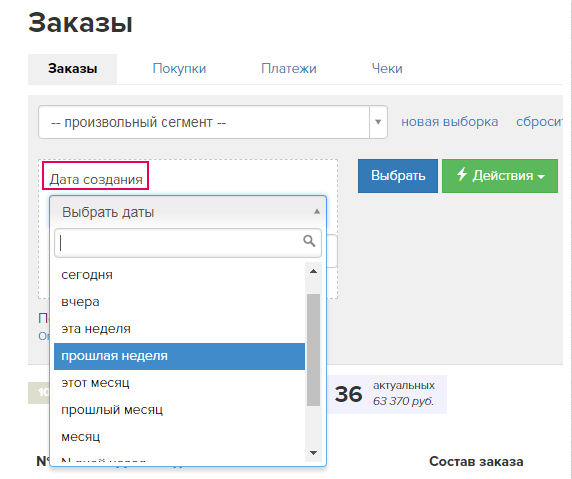
Task: Click the blue 'Выбрать' button
Action: click(398, 176)
